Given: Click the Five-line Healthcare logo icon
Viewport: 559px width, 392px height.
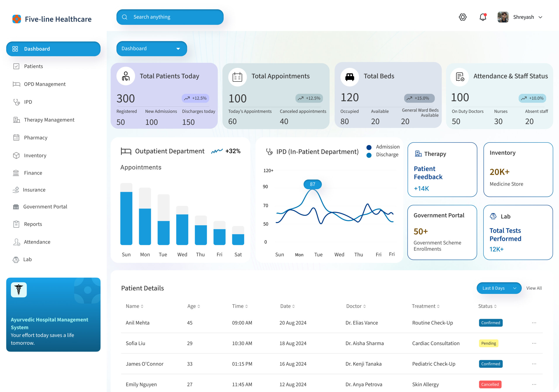Looking at the screenshot, I should pos(17,19).
